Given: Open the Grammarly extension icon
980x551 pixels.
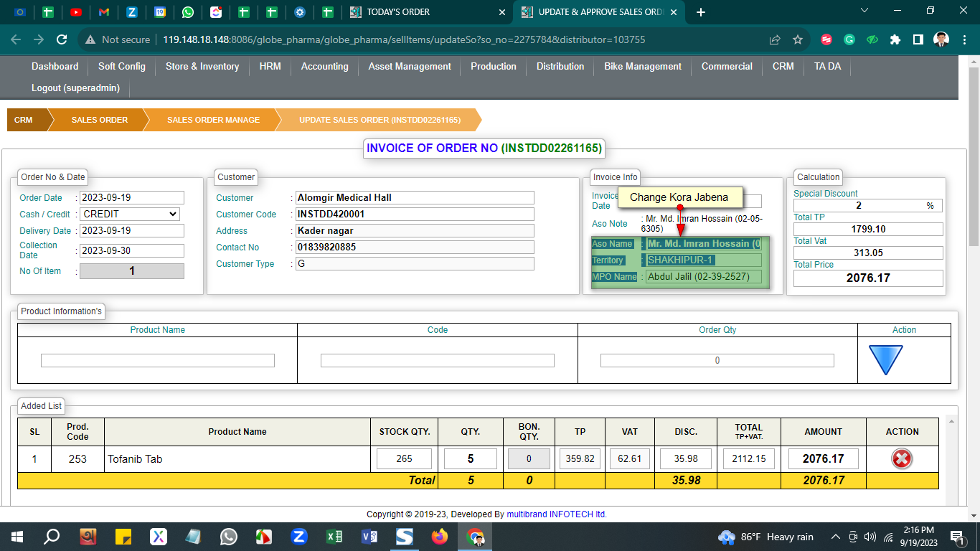Looking at the screenshot, I should click(x=849, y=39).
